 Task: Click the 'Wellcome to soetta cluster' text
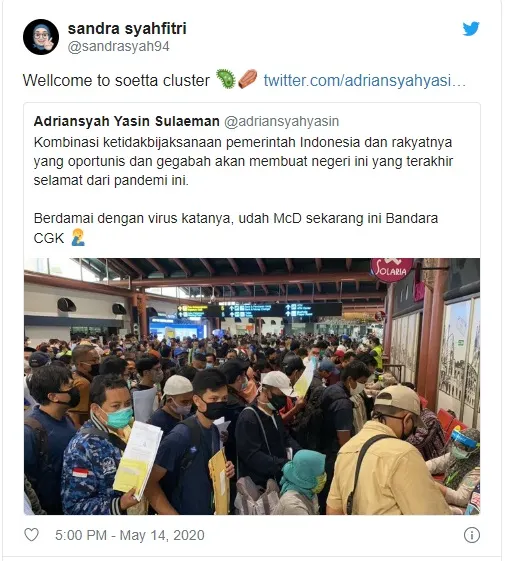click(x=116, y=81)
